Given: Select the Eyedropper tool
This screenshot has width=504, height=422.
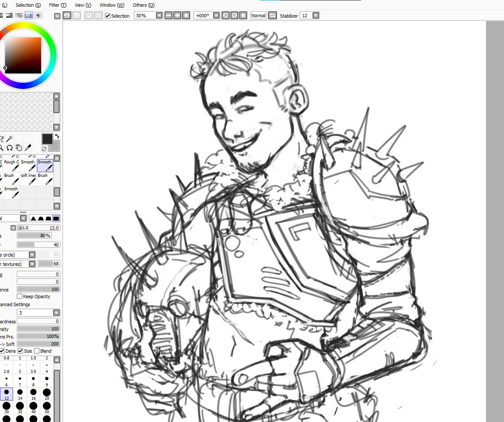Looking at the screenshot, I should 29,148.
